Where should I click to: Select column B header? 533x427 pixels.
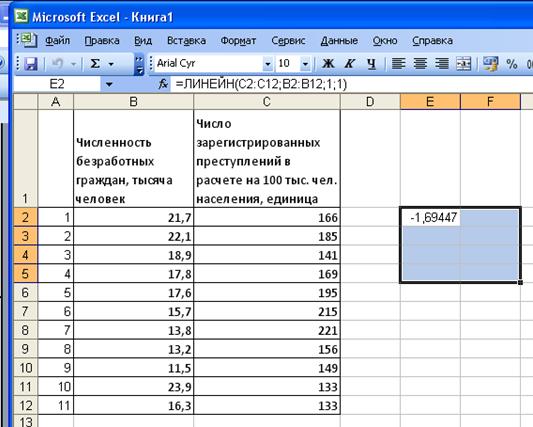(x=133, y=102)
